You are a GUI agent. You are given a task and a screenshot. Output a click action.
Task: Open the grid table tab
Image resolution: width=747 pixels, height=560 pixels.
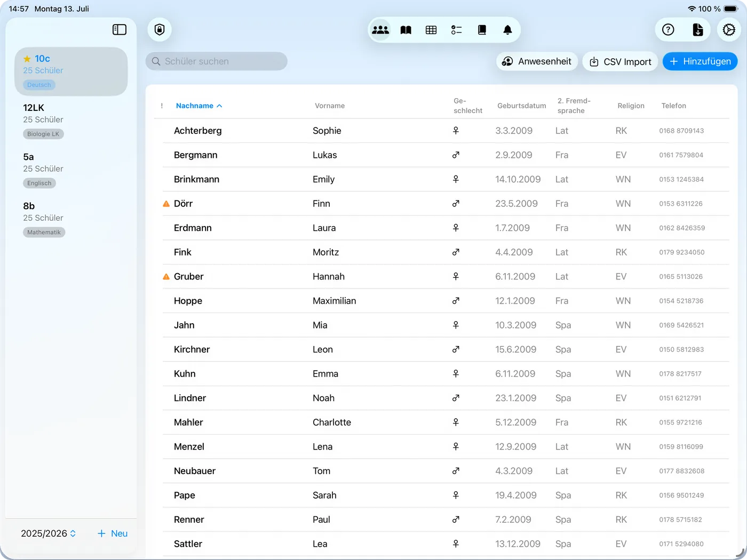tap(431, 30)
